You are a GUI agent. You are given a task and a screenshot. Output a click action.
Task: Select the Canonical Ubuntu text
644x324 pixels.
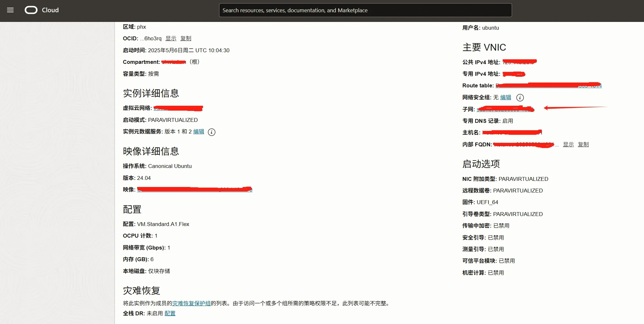[170, 166]
